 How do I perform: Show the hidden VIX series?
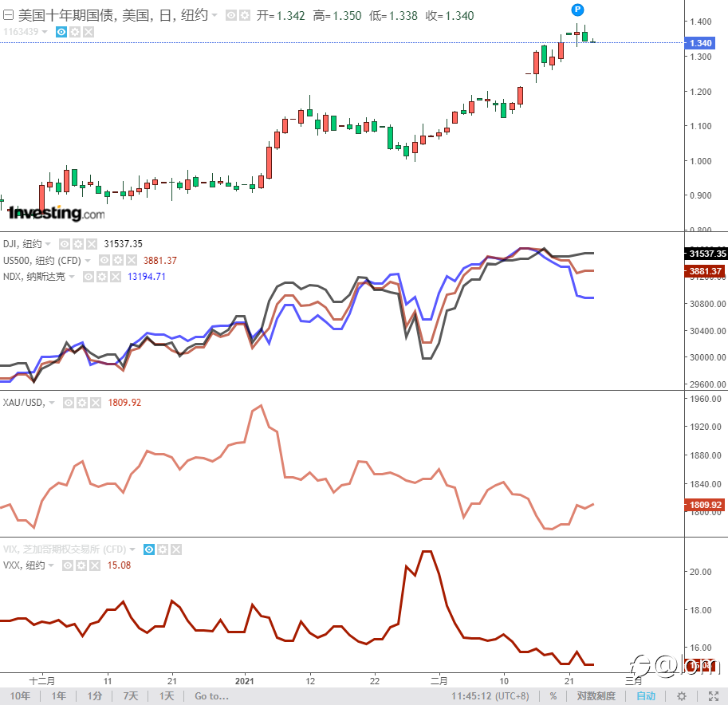tap(148, 549)
